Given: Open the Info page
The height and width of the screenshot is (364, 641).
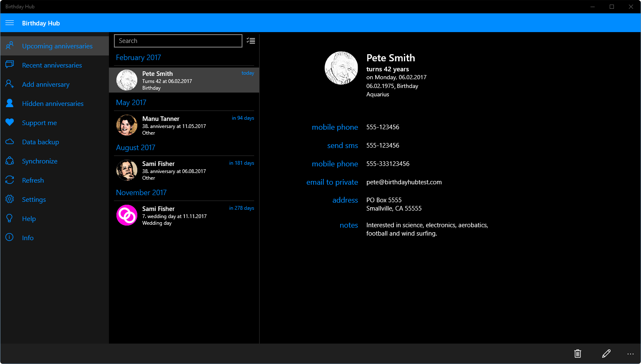Looking at the screenshot, I should tap(28, 238).
